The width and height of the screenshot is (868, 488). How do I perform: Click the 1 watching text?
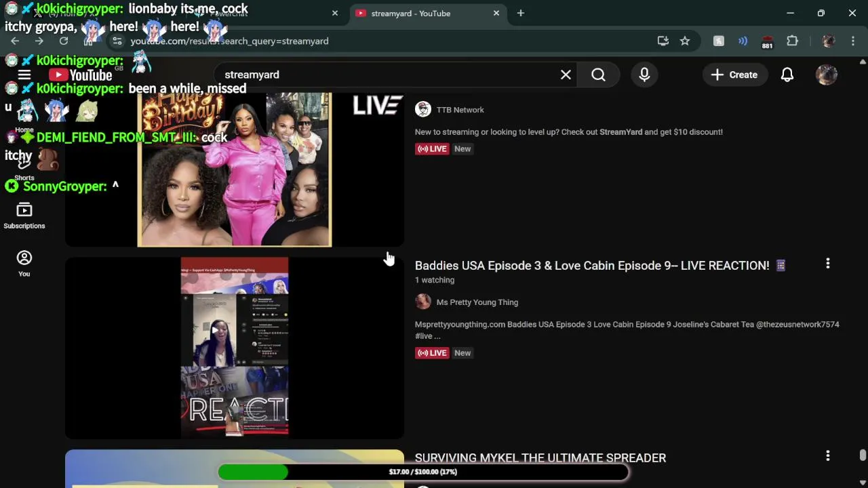pyautogui.click(x=435, y=280)
